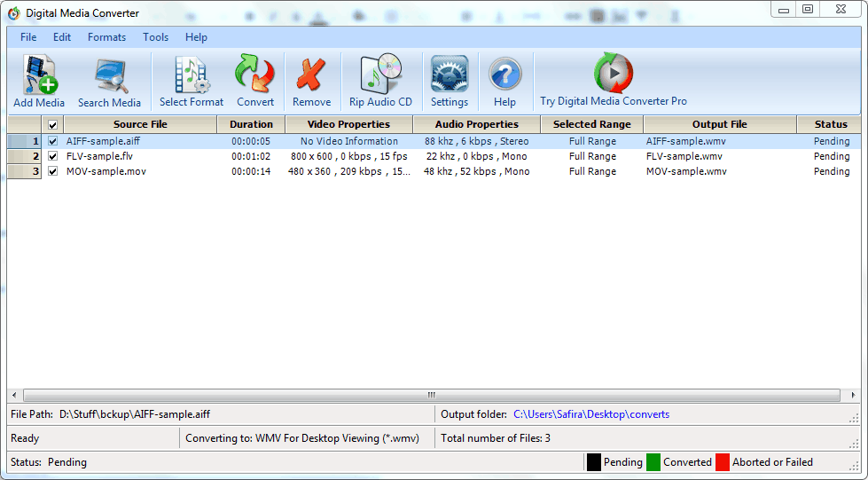Click the Add Media toolbar icon
Image resolution: width=868 pixels, height=480 pixels.
point(40,75)
